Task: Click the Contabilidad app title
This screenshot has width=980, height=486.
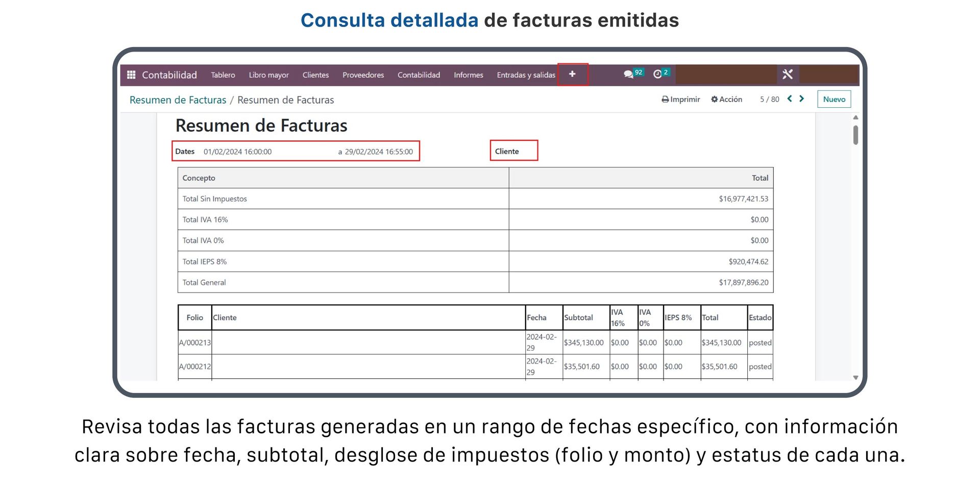Action: coord(169,75)
